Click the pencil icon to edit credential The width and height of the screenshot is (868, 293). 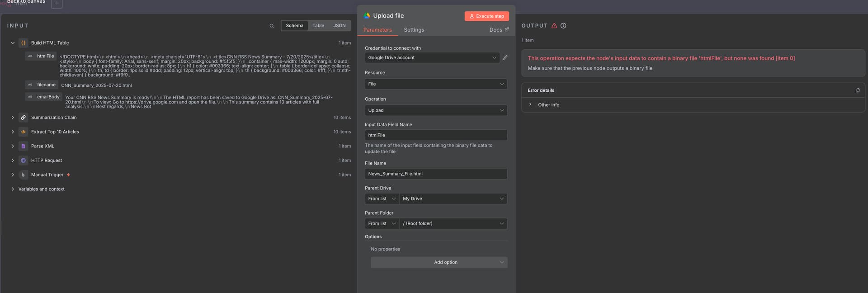[505, 58]
